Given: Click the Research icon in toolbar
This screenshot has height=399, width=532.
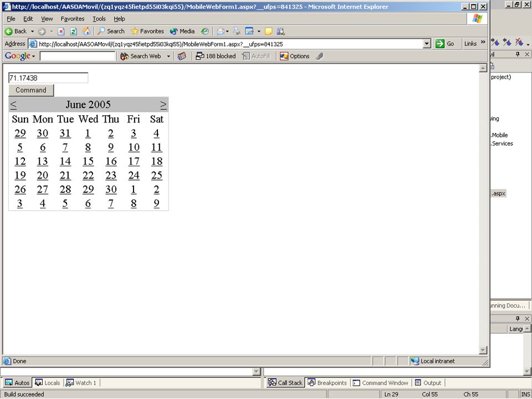Looking at the screenshot, I should tap(280, 32).
